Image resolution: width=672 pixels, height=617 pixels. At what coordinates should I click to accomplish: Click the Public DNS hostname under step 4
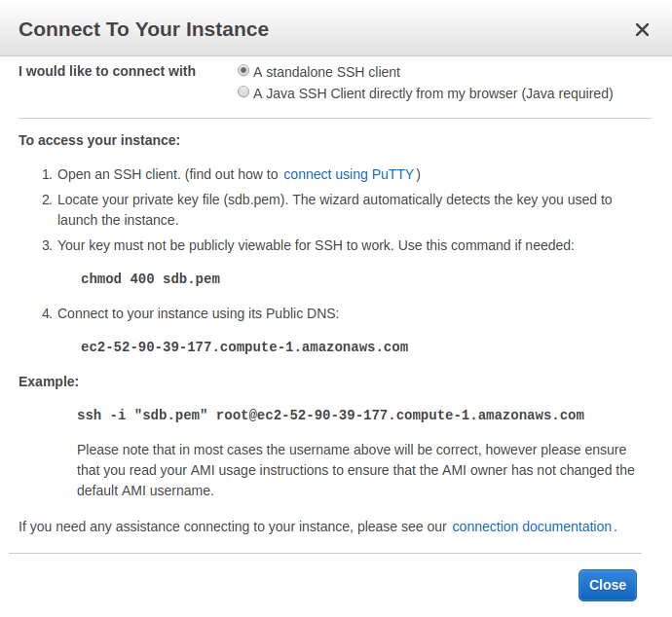click(x=244, y=346)
